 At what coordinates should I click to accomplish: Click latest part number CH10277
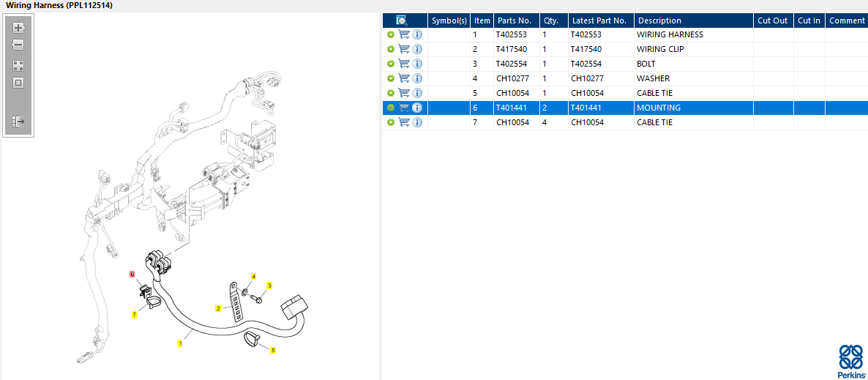[588, 78]
